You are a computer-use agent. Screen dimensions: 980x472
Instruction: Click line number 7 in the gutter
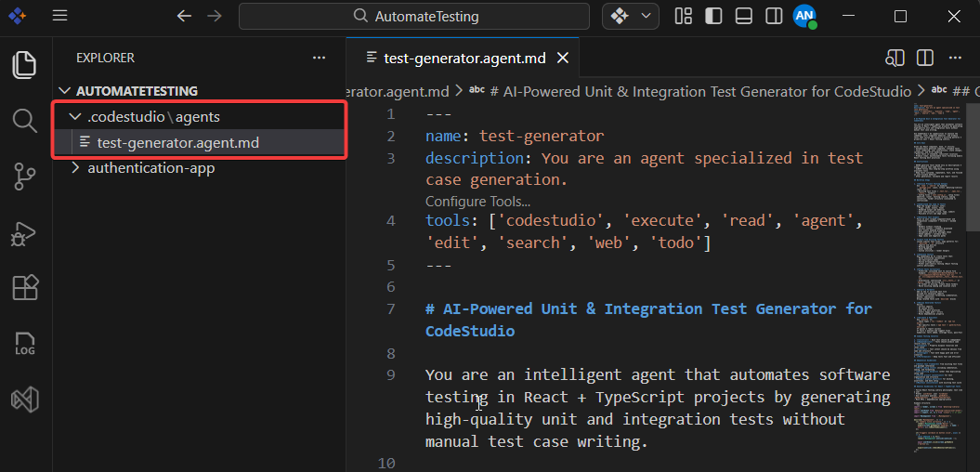(x=391, y=308)
